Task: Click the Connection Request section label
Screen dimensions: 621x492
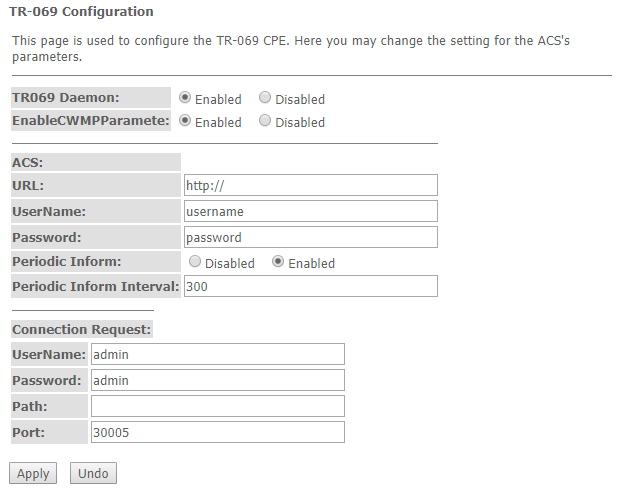Action: coord(82,329)
